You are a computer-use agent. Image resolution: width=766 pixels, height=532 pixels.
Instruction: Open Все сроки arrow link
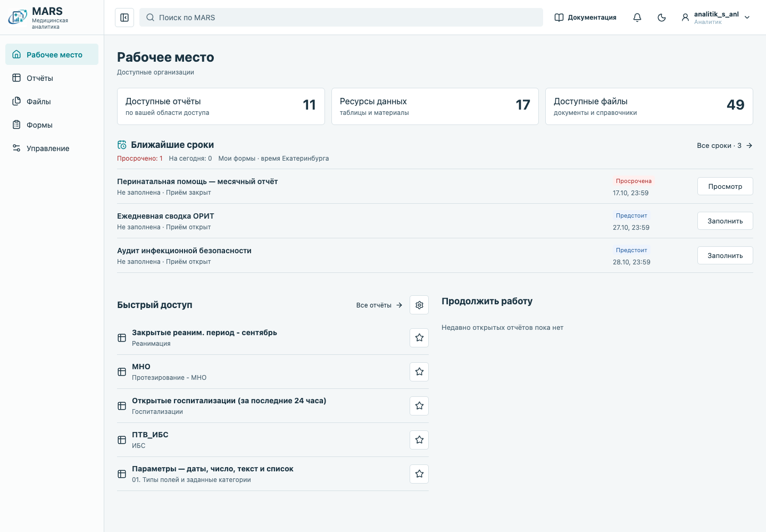(725, 145)
